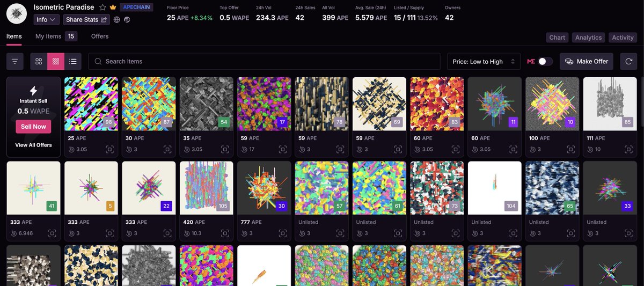Screen dimensions: 644x286
Task: Click the rank badge 22
Action: click(x=166, y=206)
